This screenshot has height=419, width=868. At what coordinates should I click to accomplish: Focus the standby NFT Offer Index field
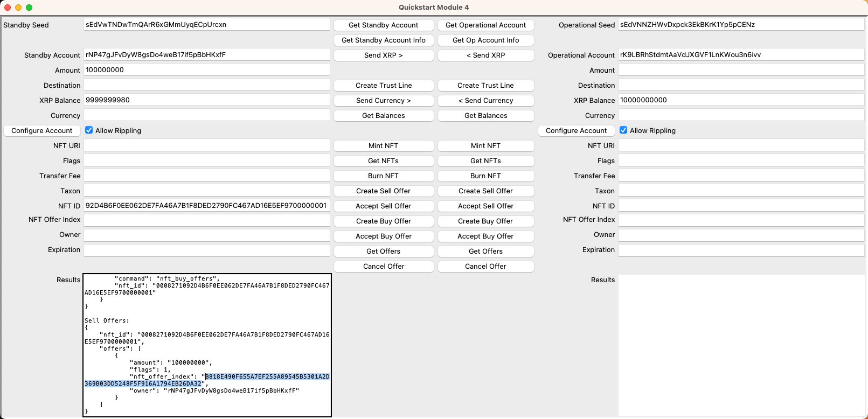click(x=206, y=220)
